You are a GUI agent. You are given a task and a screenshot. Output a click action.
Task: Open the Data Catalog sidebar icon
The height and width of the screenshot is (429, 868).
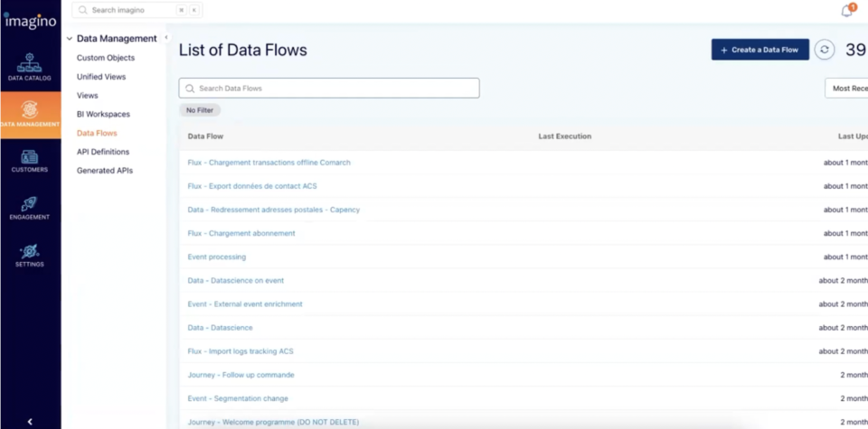[x=30, y=67]
